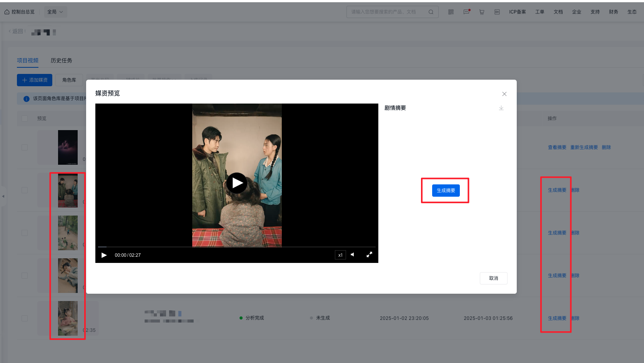The height and width of the screenshot is (363, 644).
Task: Open the 角色库 button
Action: [x=69, y=80]
